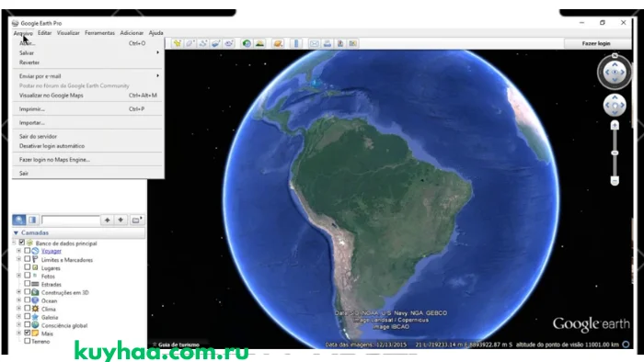Uncheck the Mais layer checkbox
Image resolution: width=644 pixels, height=362 pixels.
tap(27, 333)
